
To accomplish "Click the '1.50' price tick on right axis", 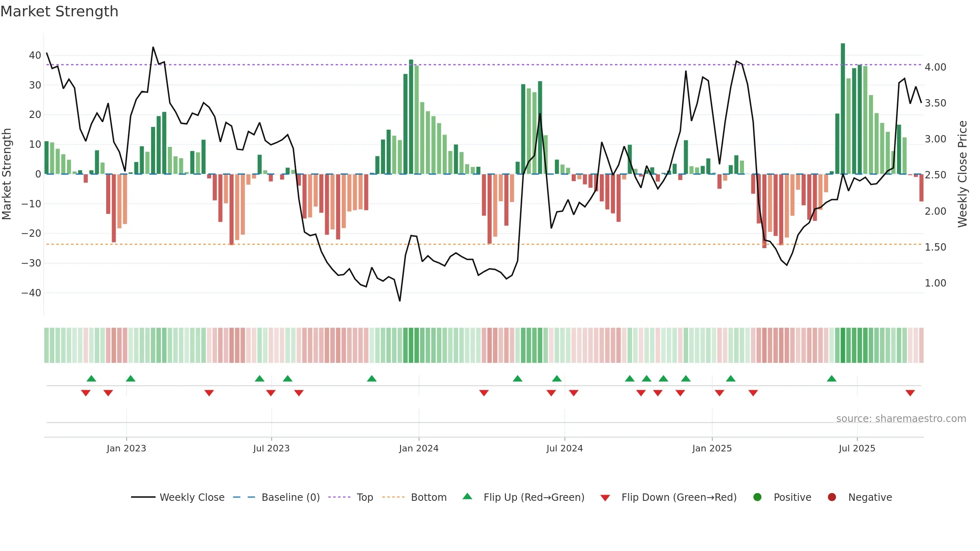I will point(935,247).
